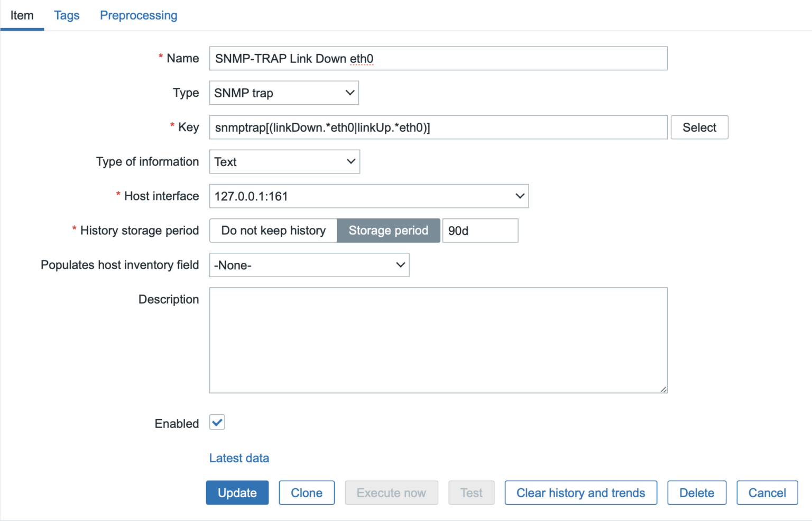Select Do not keep history option
Screen dimensions: 812x521
coord(273,230)
